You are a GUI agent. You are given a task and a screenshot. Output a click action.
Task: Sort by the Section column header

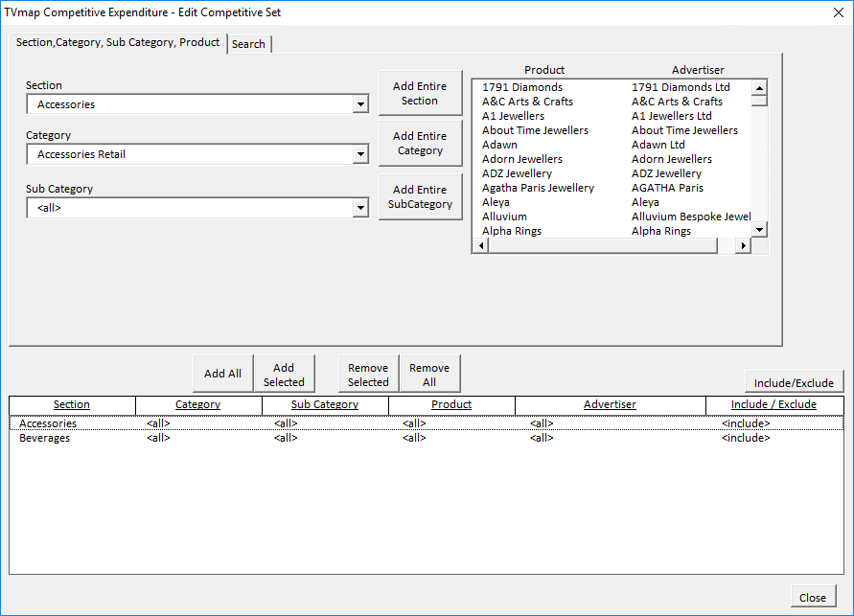click(72, 404)
